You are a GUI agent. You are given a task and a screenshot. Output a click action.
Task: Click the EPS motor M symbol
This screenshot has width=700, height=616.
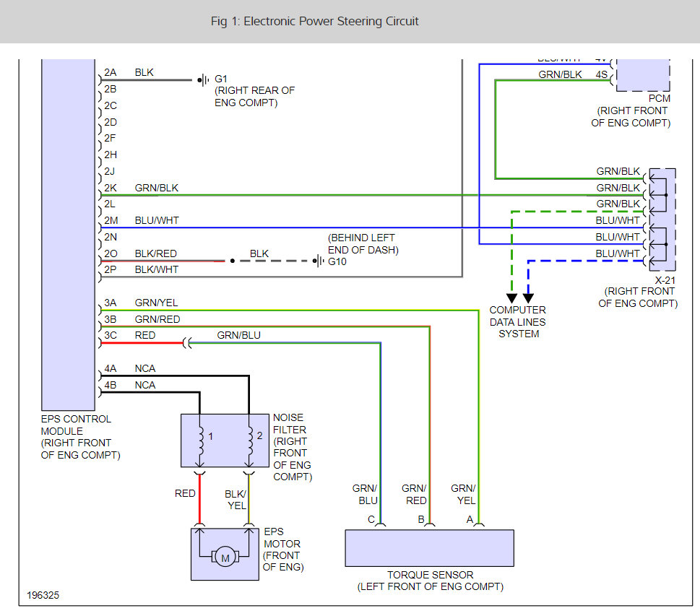(x=225, y=557)
